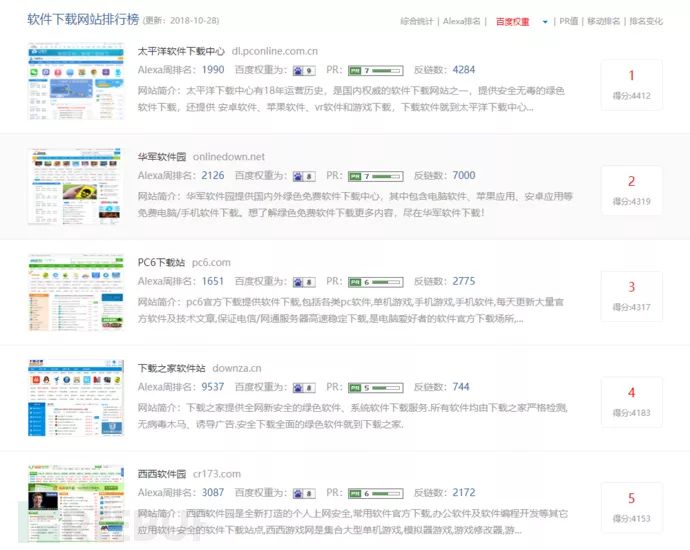690x550 pixels.
Task: Switch to the 综合统计 sort tab
Action: coord(417,21)
